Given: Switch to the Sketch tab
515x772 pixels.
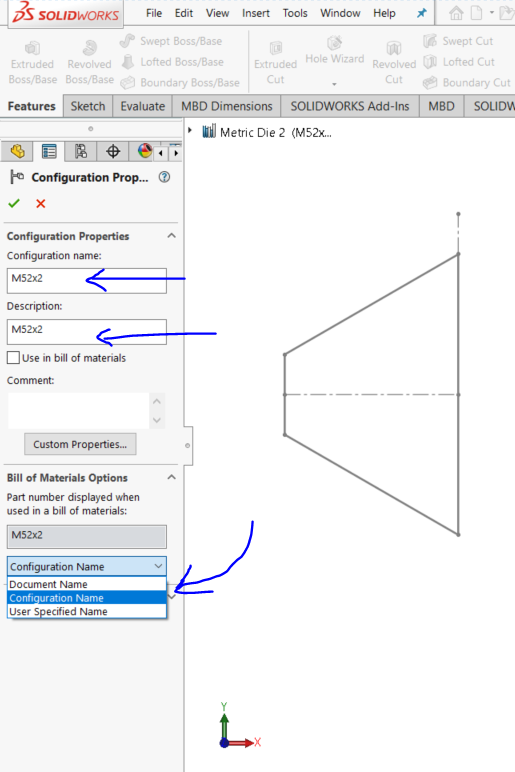Looking at the screenshot, I should [88, 106].
